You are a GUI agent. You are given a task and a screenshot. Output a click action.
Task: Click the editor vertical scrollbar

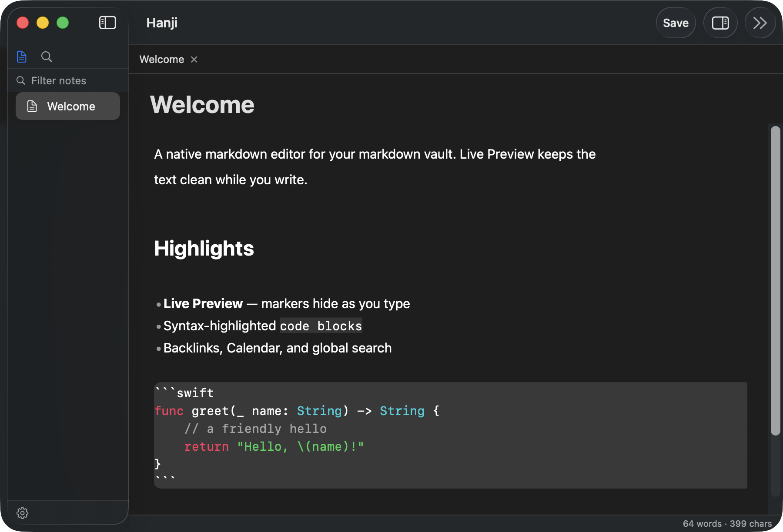(x=775, y=280)
